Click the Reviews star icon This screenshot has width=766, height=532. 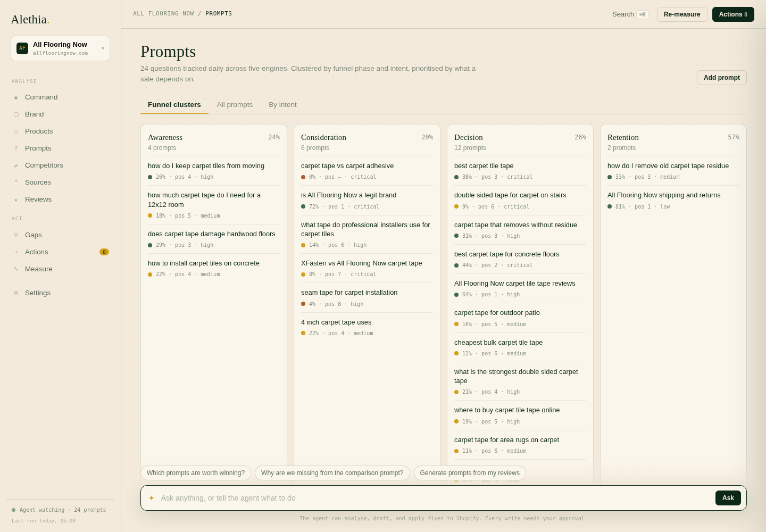coord(16,199)
